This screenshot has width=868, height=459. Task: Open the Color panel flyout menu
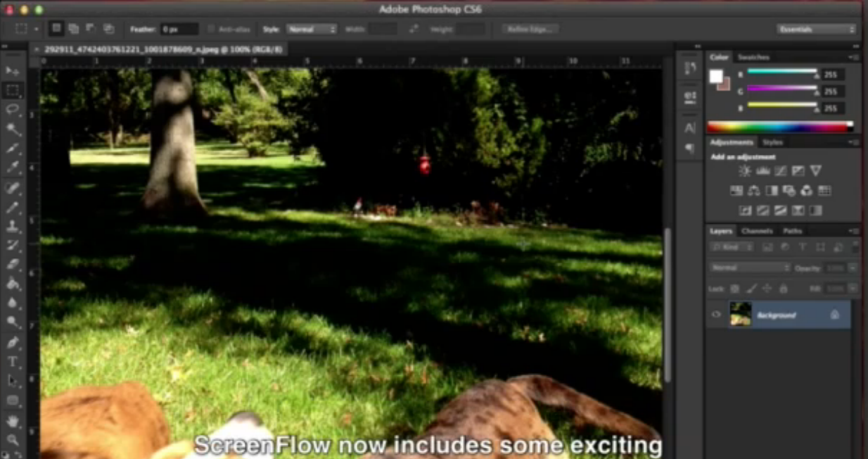coord(853,57)
